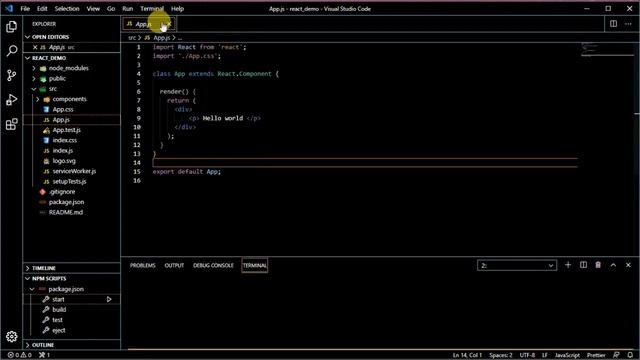This screenshot has height=360, width=640.
Task: Open the Search view in activity bar
Action: pyautogui.click(x=11, y=51)
